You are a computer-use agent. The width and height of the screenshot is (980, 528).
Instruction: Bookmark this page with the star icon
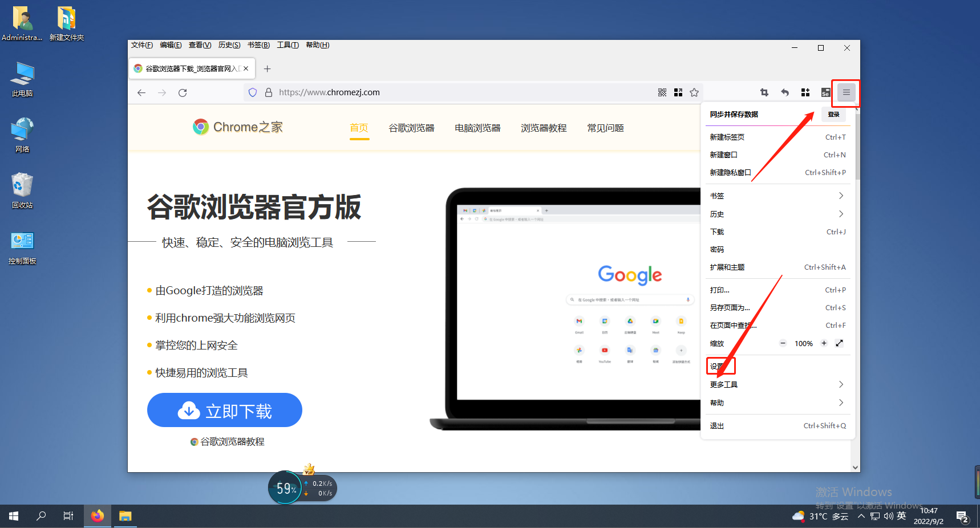click(694, 92)
